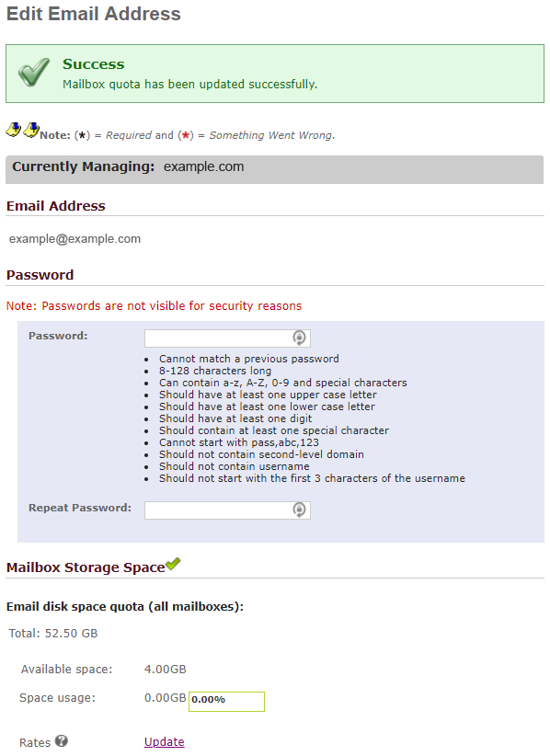
Task: Focus the Password input field
Action: (x=227, y=338)
